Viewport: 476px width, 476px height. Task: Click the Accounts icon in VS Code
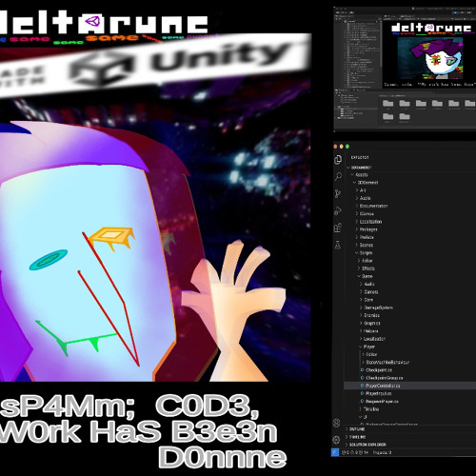pos(337,423)
